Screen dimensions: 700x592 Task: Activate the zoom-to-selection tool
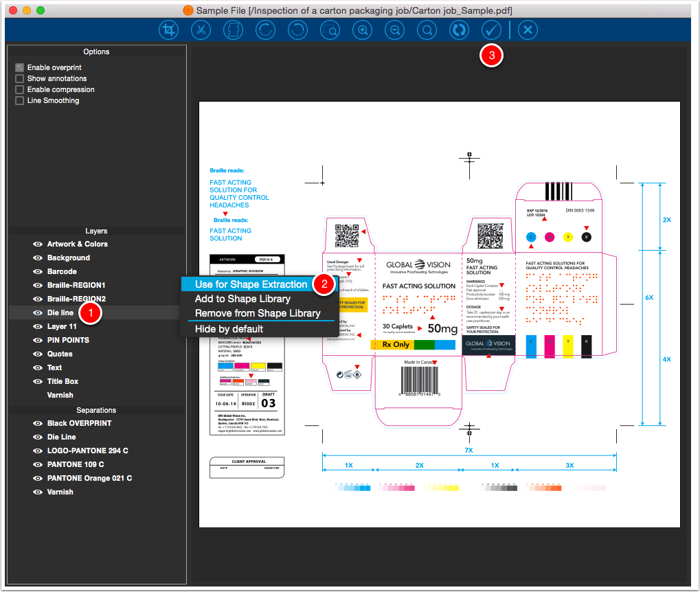pyautogui.click(x=330, y=30)
